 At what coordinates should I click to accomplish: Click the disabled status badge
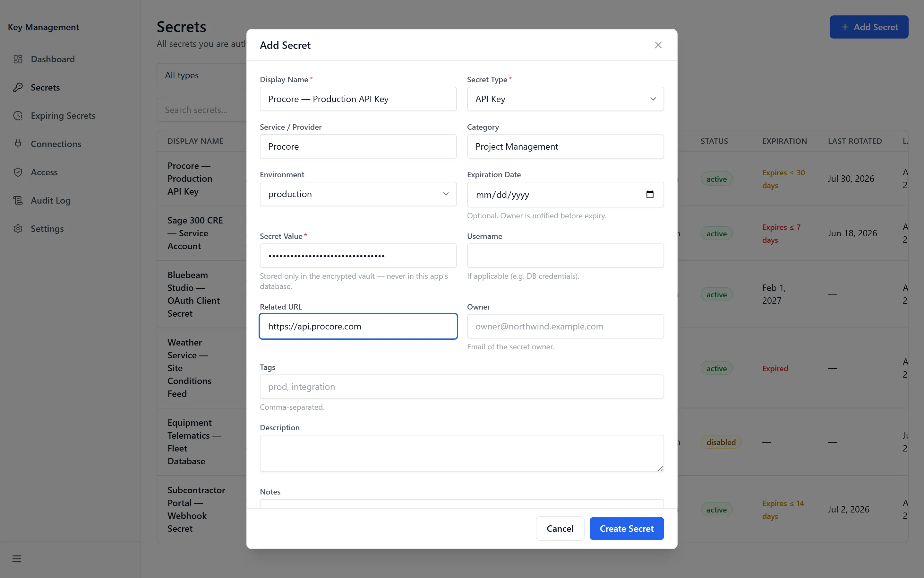[x=721, y=442]
